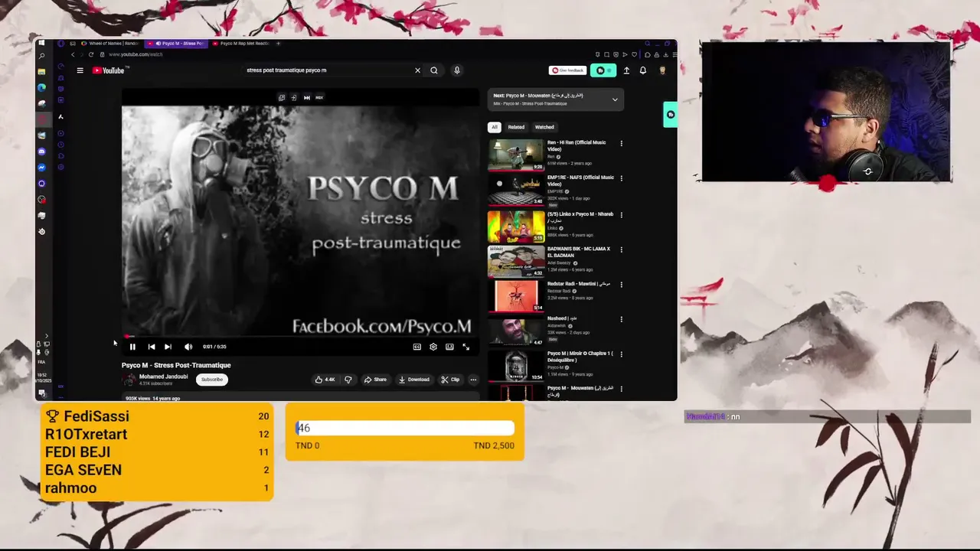This screenshot has width=980, height=551.
Task: Open the video player settings gear
Action: (x=433, y=347)
